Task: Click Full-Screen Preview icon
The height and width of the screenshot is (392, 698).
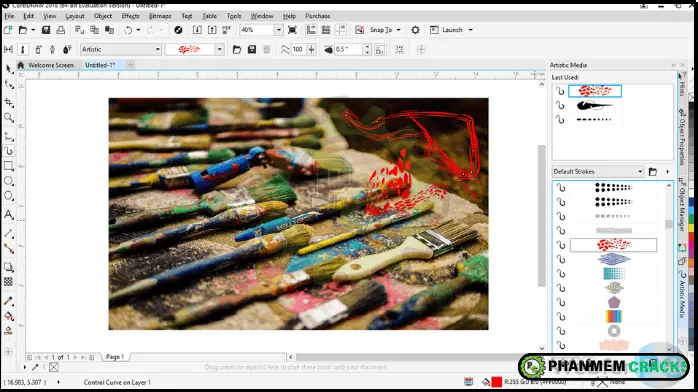Action: pyautogui.click(x=292, y=30)
